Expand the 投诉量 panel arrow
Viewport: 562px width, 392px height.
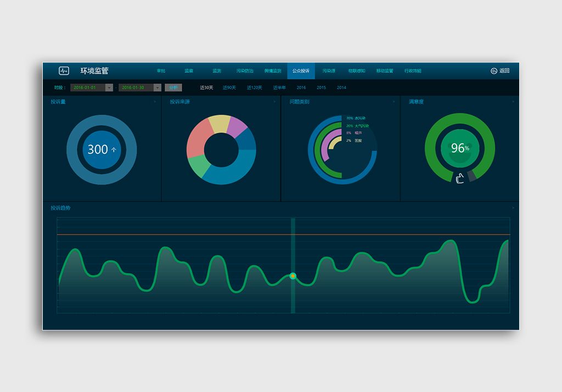pos(155,102)
